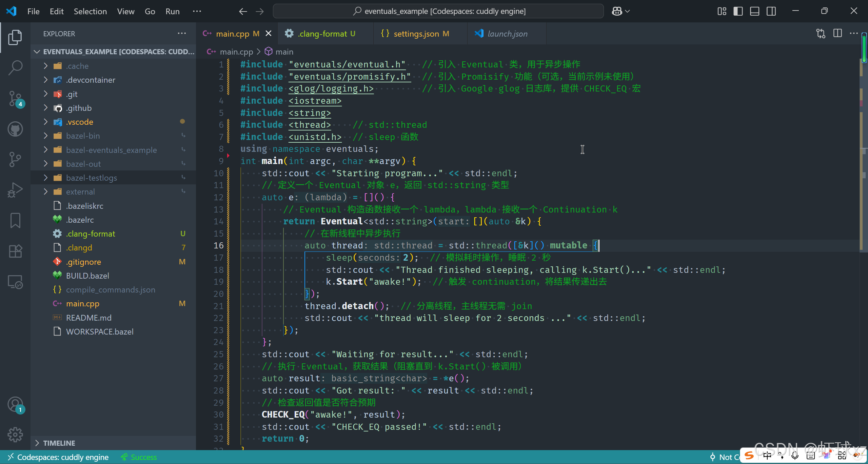The height and width of the screenshot is (464, 868).
Task: Split the editor to the right
Action: pyautogui.click(x=837, y=34)
